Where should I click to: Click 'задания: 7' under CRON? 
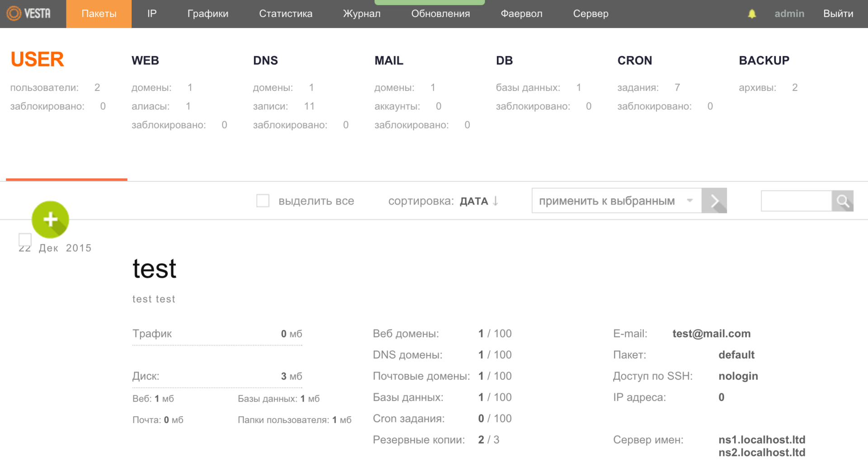[x=649, y=88]
